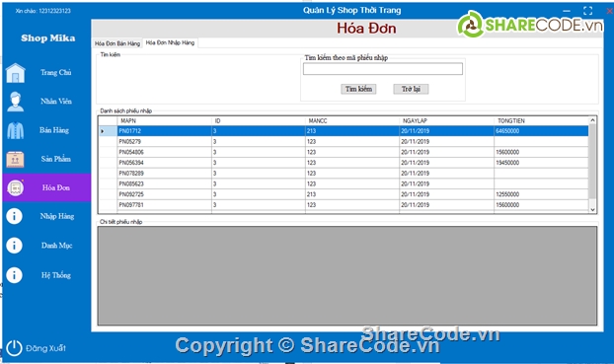Image resolution: width=614 pixels, height=364 pixels.
Task: Click the Shop Mika title
Action: (x=48, y=37)
